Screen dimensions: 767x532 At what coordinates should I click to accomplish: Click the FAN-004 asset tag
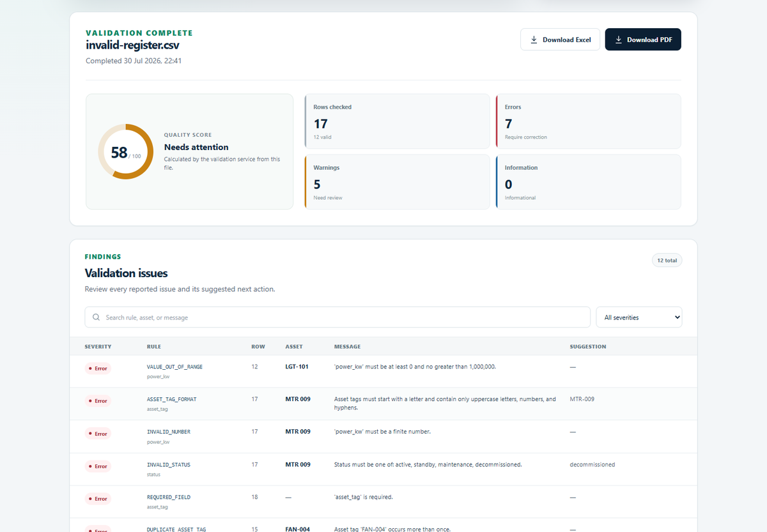tap(297, 529)
